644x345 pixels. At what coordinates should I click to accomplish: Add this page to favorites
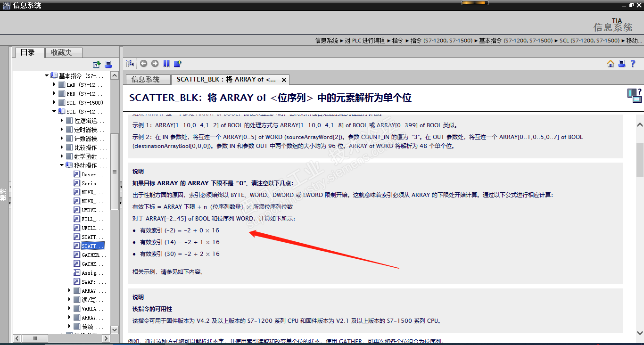tap(177, 64)
